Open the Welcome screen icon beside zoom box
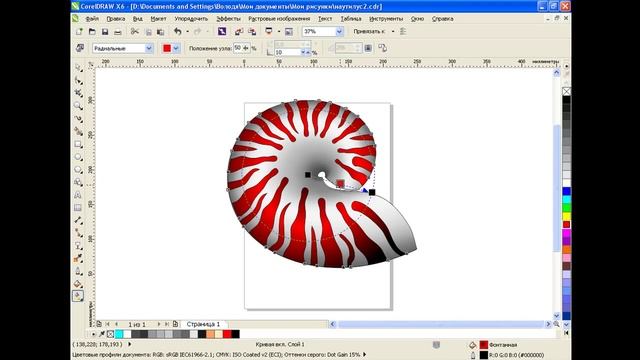The width and height of the screenshot is (640, 360). coord(289,31)
